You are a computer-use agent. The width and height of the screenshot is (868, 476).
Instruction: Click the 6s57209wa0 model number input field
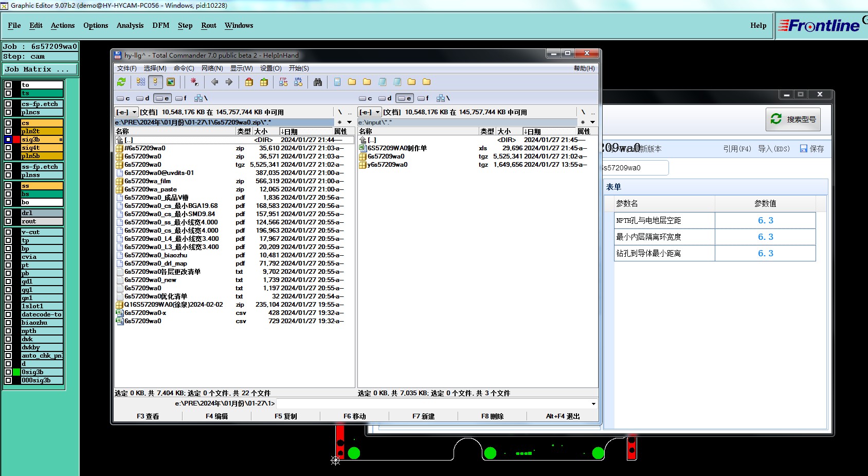pos(636,168)
